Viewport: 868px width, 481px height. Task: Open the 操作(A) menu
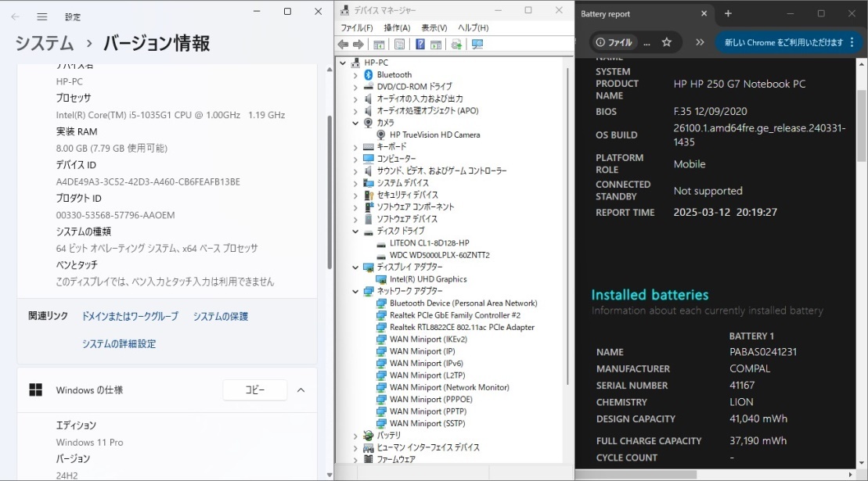click(397, 27)
